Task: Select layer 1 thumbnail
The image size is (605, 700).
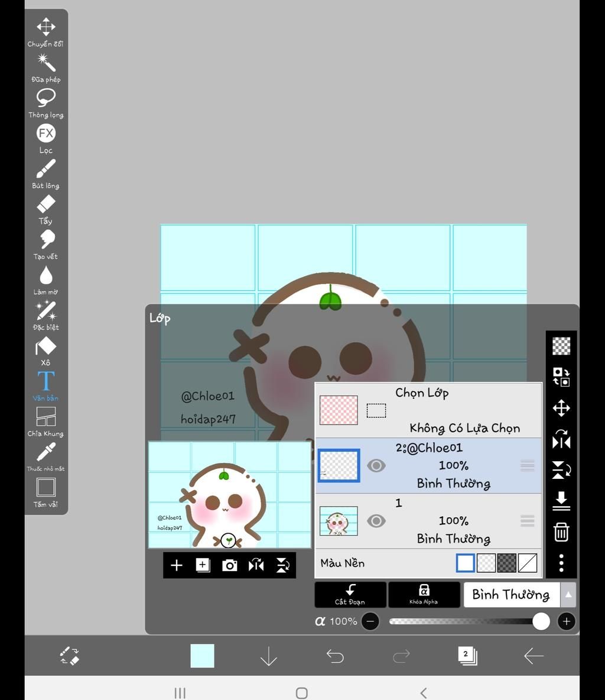Action: (339, 521)
